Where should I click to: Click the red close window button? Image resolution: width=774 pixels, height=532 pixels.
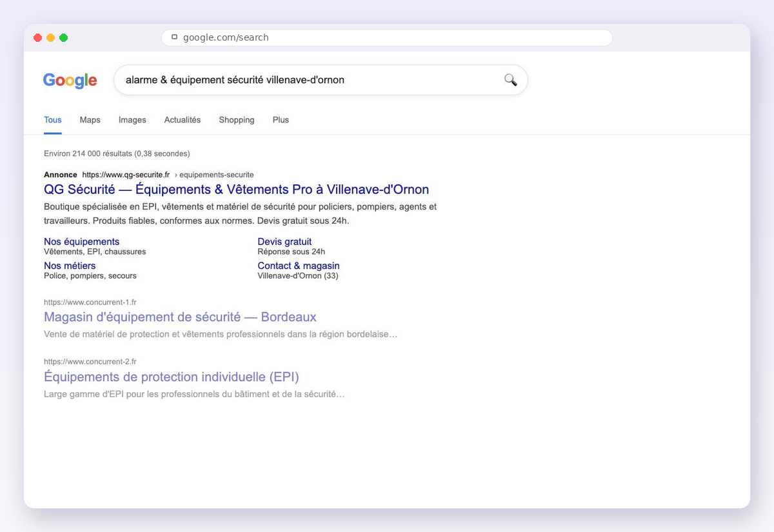tap(38, 38)
